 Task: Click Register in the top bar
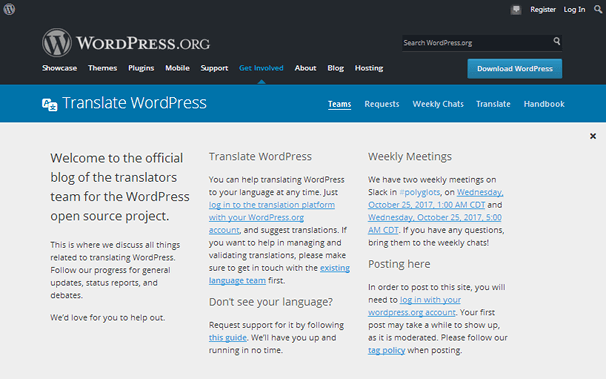[543, 10]
